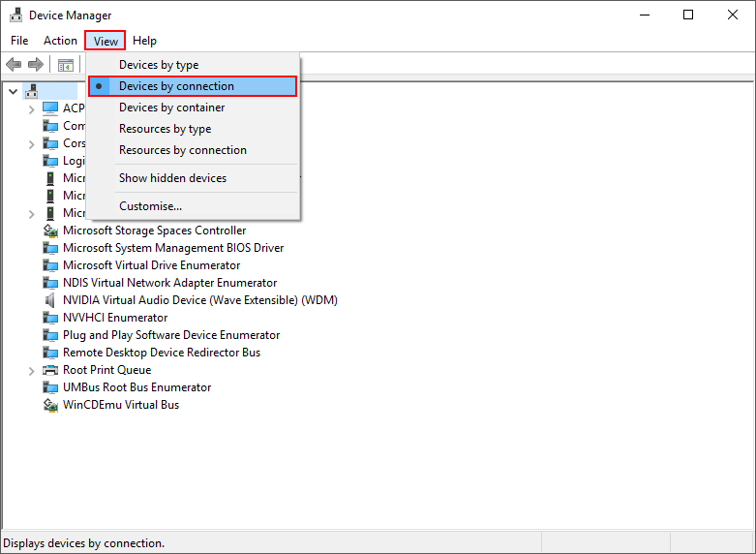This screenshot has height=554, width=756.
Task: Click the Back arrow toolbar icon
Action: pyautogui.click(x=14, y=64)
